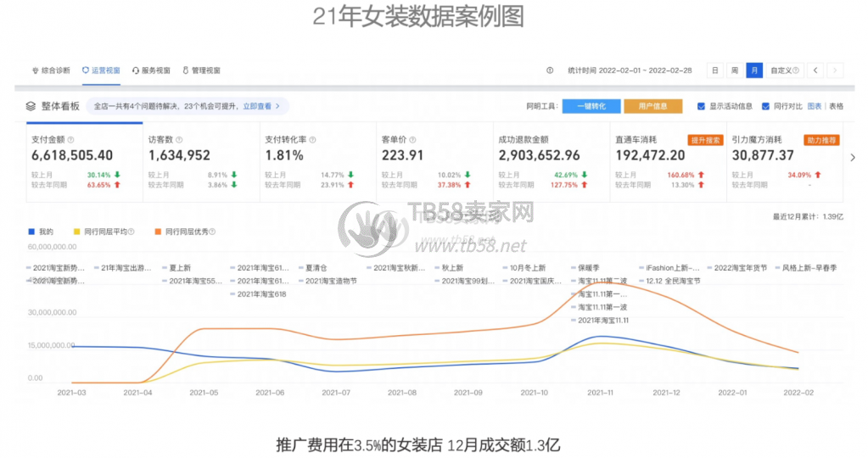
Task: Select the 客单价 value 223.91
Action: click(x=402, y=155)
